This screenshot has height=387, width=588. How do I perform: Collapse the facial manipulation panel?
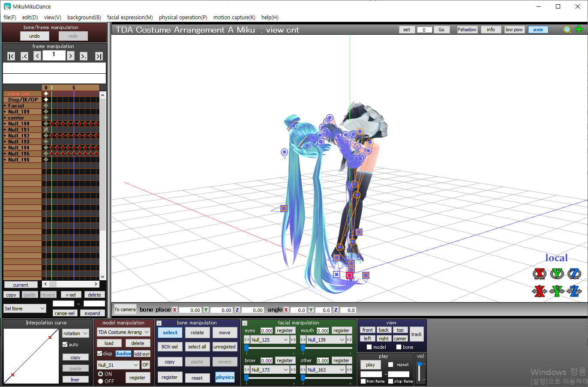point(245,323)
